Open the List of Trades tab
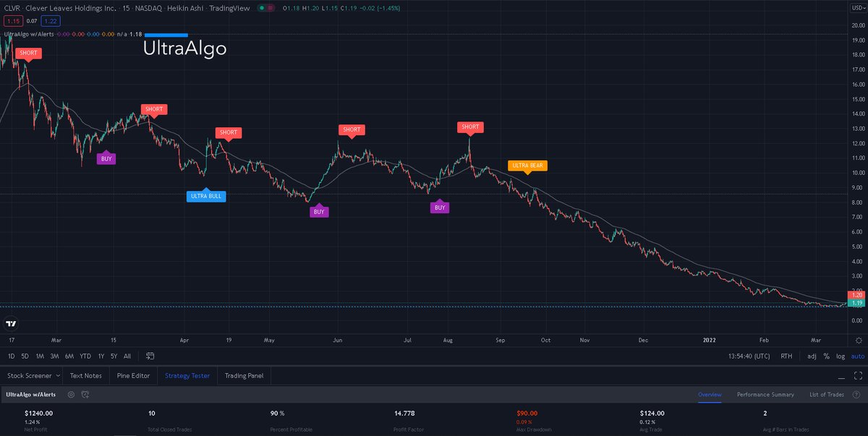The image size is (868, 436). click(827, 395)
